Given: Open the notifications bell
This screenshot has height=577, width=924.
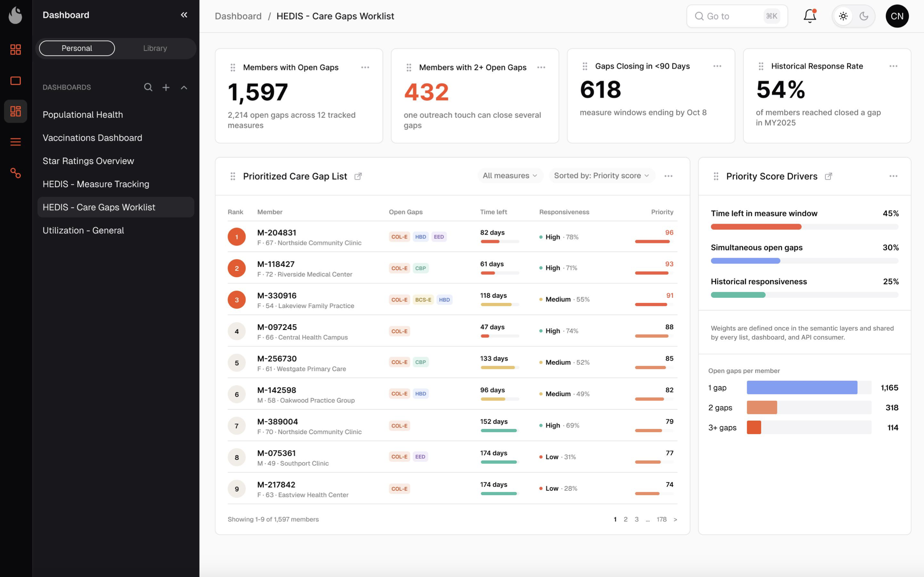Looking at the screenshot, I should click(x=810, y=16).
